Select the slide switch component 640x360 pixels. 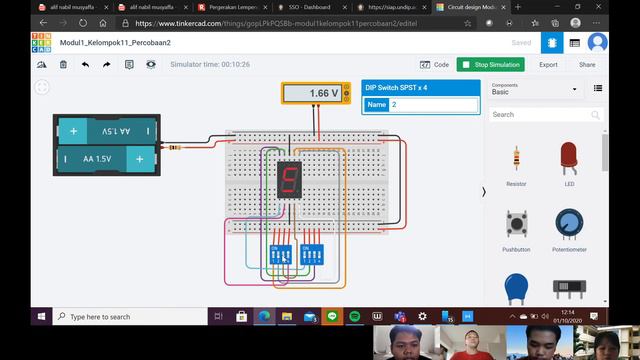point(569,288)
